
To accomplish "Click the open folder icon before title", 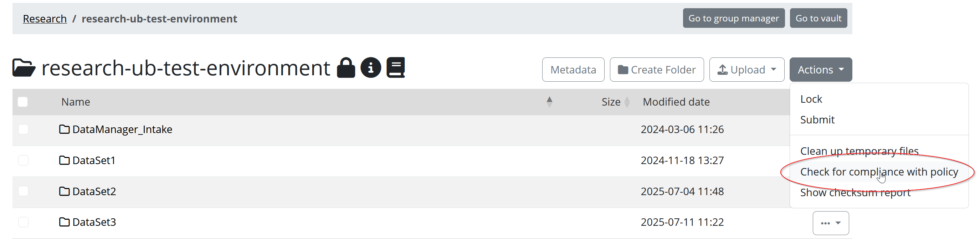I will tap(24, 68).
